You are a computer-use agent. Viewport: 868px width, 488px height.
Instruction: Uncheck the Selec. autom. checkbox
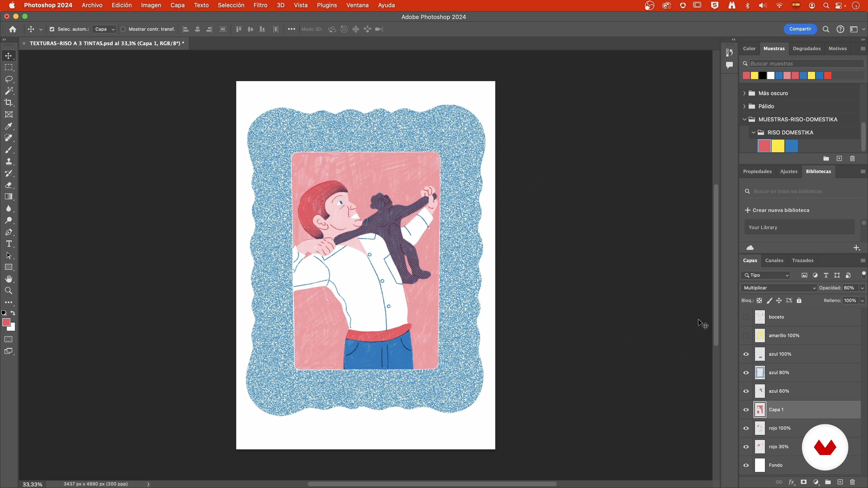(x=52, y=29)
